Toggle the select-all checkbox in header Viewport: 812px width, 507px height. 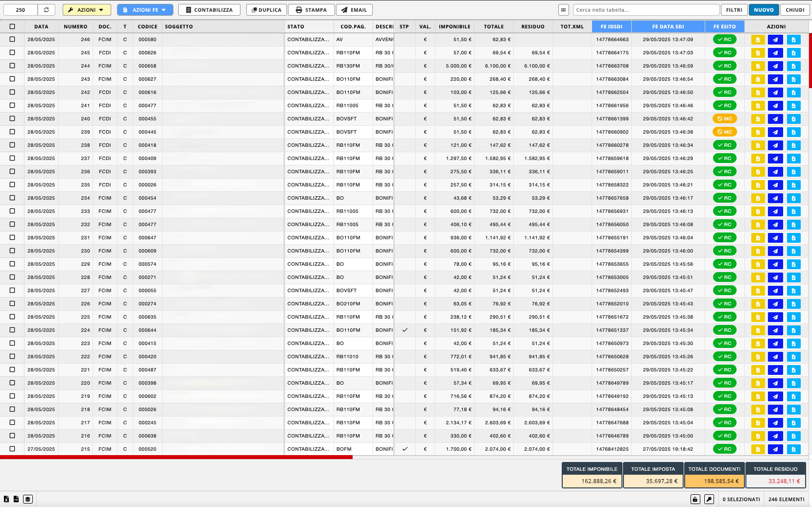[12, 26]
